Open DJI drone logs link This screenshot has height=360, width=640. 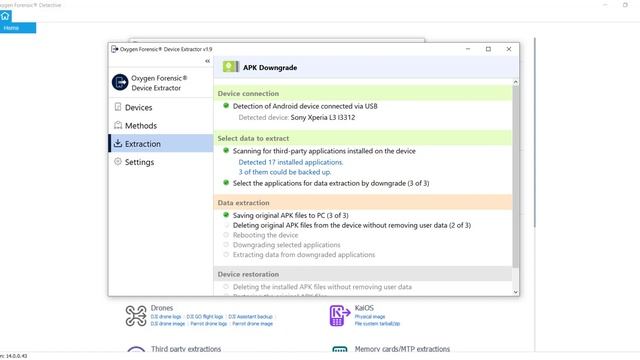pos(166,317)
